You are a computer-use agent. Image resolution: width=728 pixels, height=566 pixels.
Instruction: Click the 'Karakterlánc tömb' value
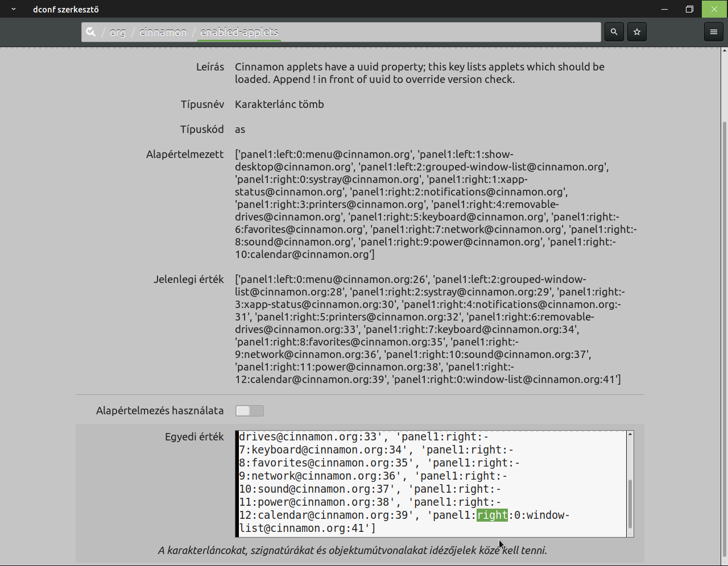tap(279, 105)
